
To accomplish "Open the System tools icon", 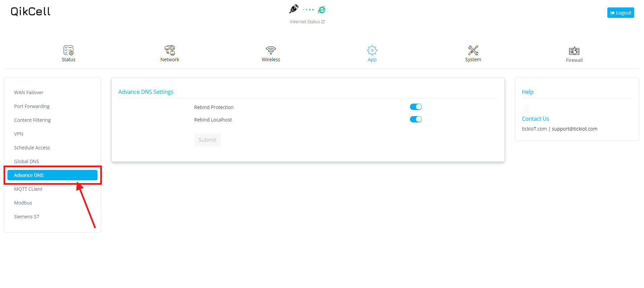I will coord(473,50).
